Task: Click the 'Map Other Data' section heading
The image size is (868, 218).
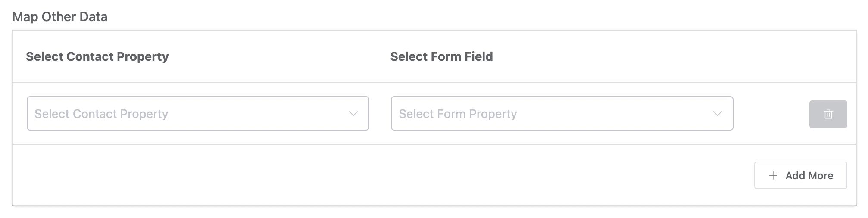Action: point(60,17)
